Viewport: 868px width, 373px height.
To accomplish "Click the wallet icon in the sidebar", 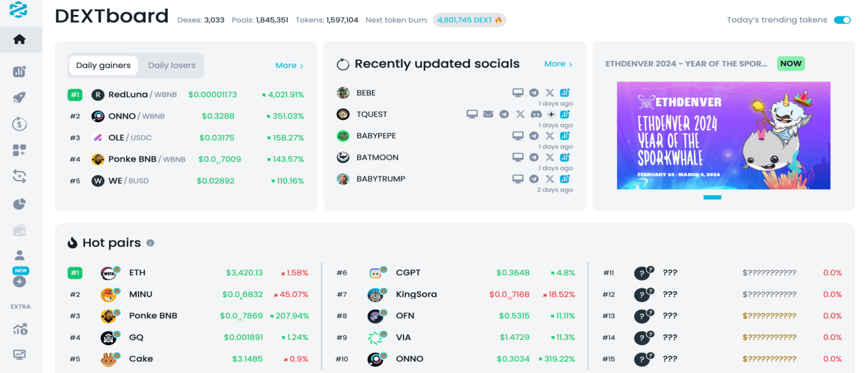I will 19,231.
